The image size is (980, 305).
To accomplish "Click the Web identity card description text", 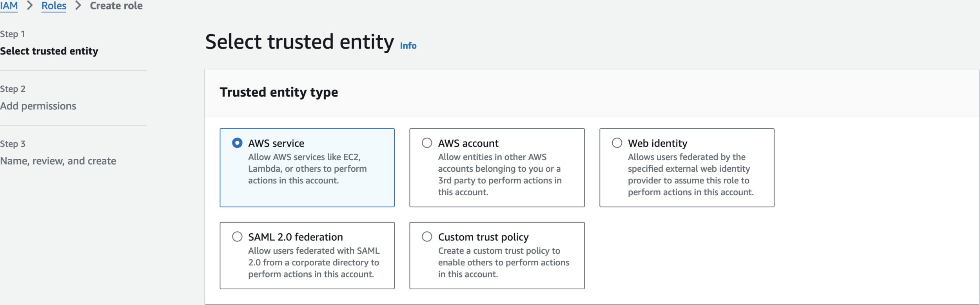I will (x=690, y=174).
